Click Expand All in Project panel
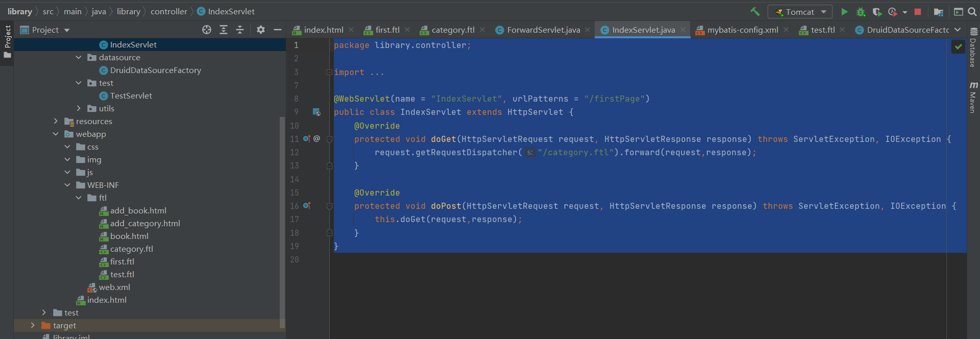The width and height of the screenshot is (980, 339). [x=224, y=30]
